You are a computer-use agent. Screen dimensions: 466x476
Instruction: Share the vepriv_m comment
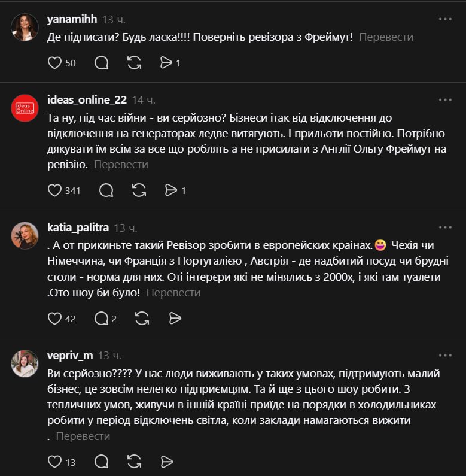(166, 462)
